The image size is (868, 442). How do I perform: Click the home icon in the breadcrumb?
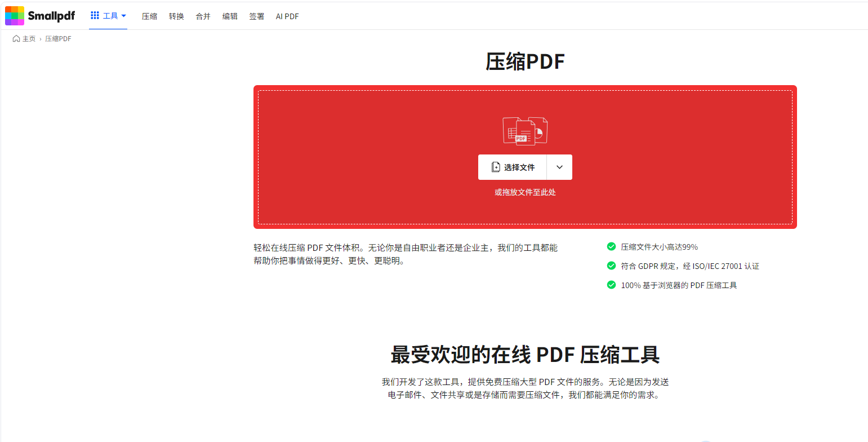coord(16,39)
